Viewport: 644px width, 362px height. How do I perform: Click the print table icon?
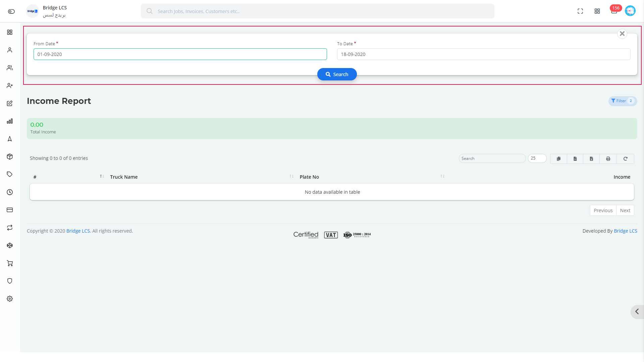pyautogui.click(x=608, y=158)
